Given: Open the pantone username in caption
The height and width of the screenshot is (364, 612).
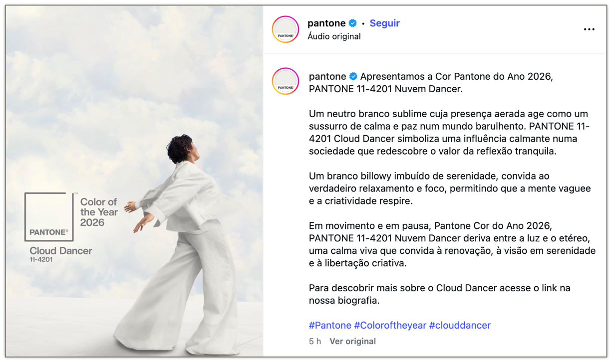Looking at the screenshot, I should pyautogui.click(x=327, y=76).
